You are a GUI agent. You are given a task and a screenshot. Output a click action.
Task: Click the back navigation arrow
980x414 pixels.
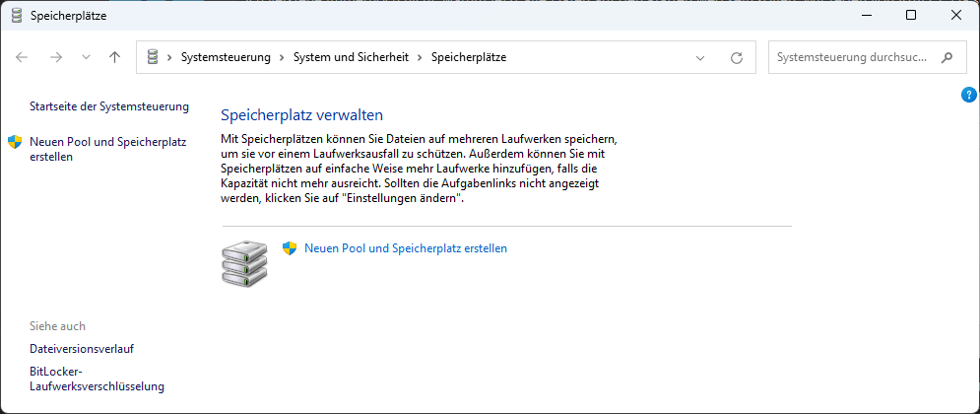[22, 57]
